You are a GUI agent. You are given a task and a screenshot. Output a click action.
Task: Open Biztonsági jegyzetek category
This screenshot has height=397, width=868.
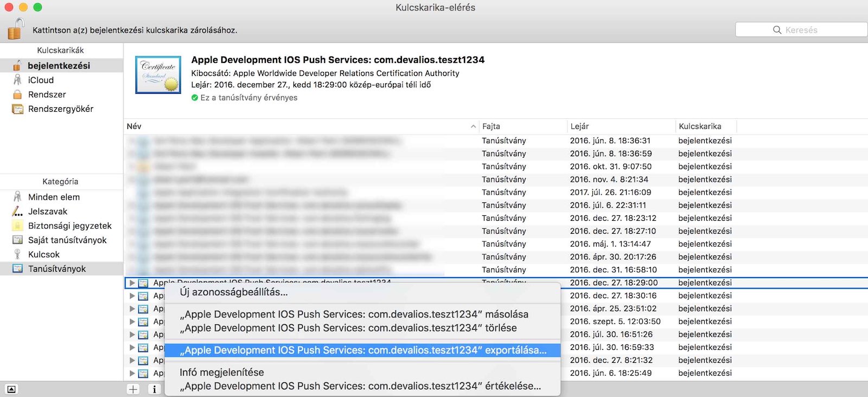tap(69, 226)
